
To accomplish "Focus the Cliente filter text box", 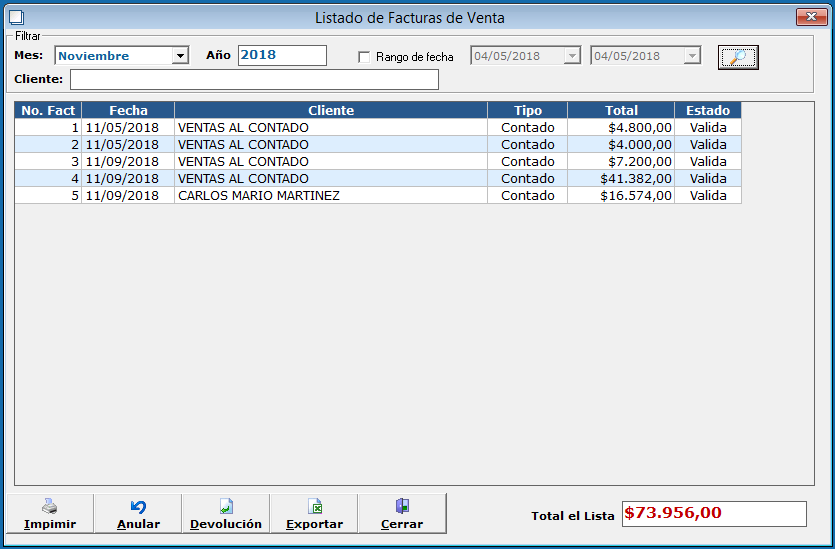I will pos(254,80).
